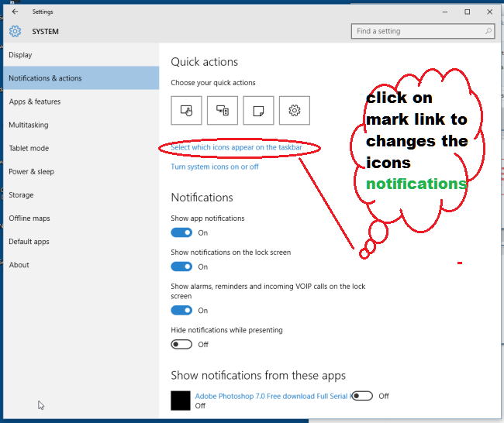Click Select which icons appear on the taskbar
504x423 pixels.
pyautogui.click(x=236, y=147)
